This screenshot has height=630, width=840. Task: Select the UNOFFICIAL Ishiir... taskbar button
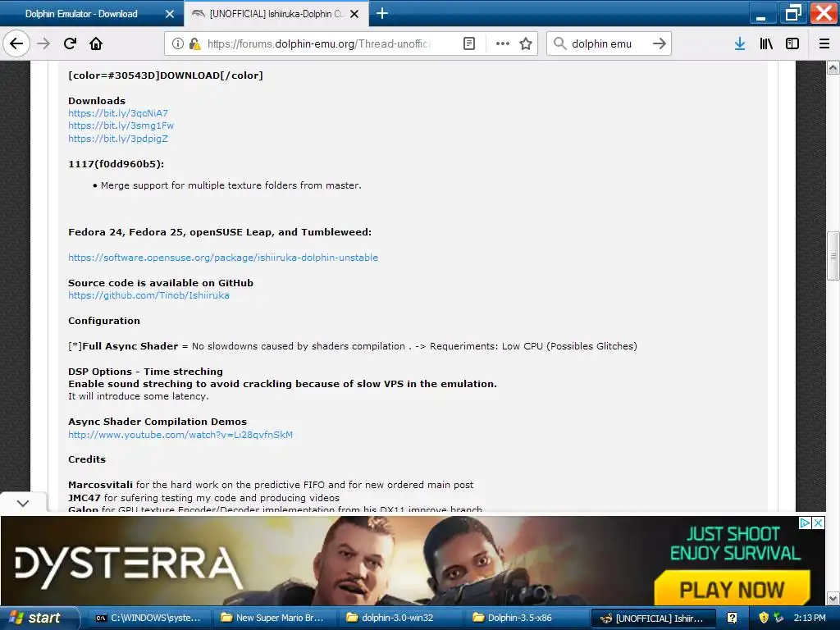(x=652, y=618)
